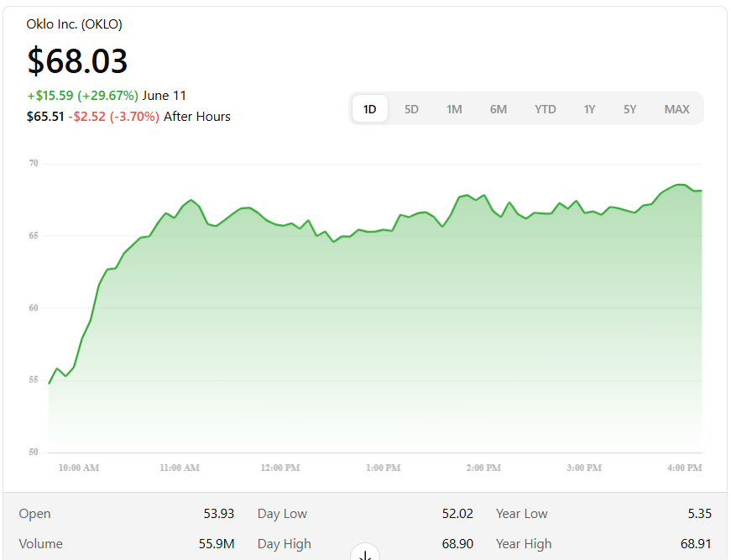731x560 pixels.
Task: Click the Year Low value 5.35
Action: point(700,514)
